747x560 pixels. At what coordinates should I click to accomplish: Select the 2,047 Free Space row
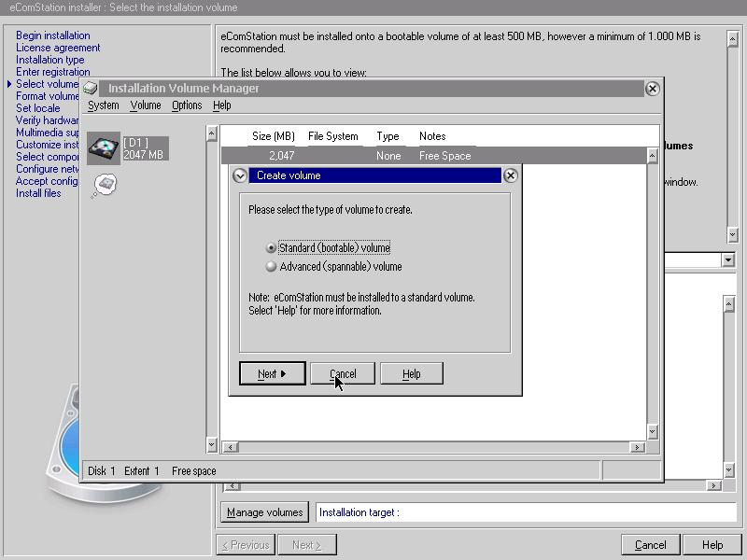[433, 156]
